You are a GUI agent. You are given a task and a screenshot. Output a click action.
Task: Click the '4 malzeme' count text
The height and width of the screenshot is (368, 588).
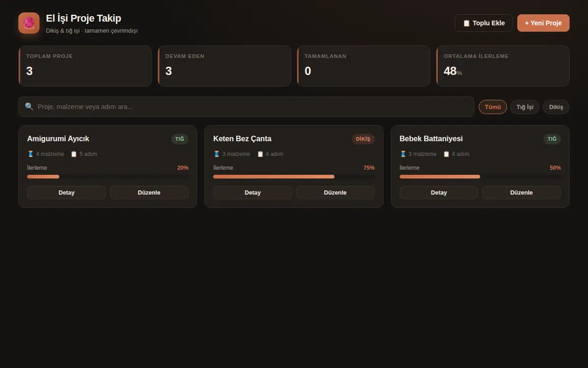click(50, 154)
